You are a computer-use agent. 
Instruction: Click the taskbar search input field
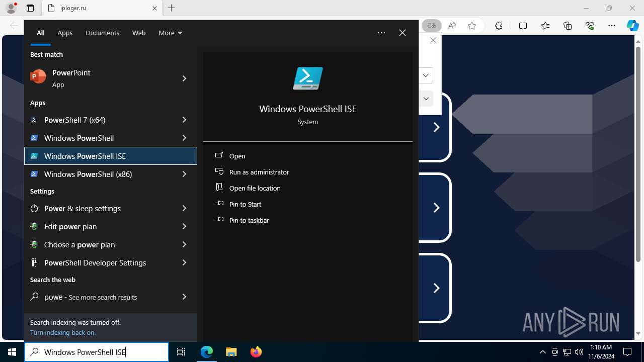[x=97, y=352]
